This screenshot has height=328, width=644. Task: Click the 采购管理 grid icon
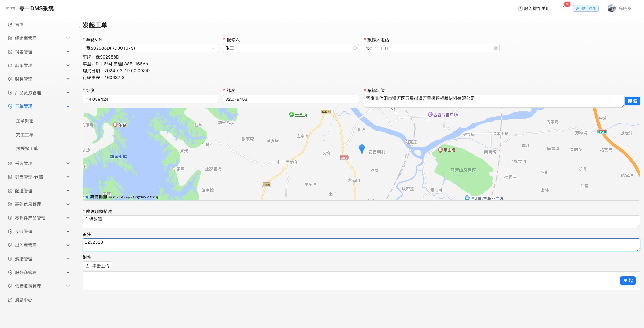click(10, 163)
